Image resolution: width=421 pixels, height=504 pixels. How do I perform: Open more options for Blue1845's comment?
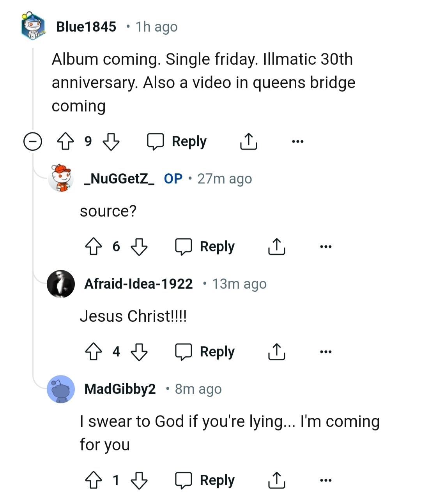click(298, 141)
